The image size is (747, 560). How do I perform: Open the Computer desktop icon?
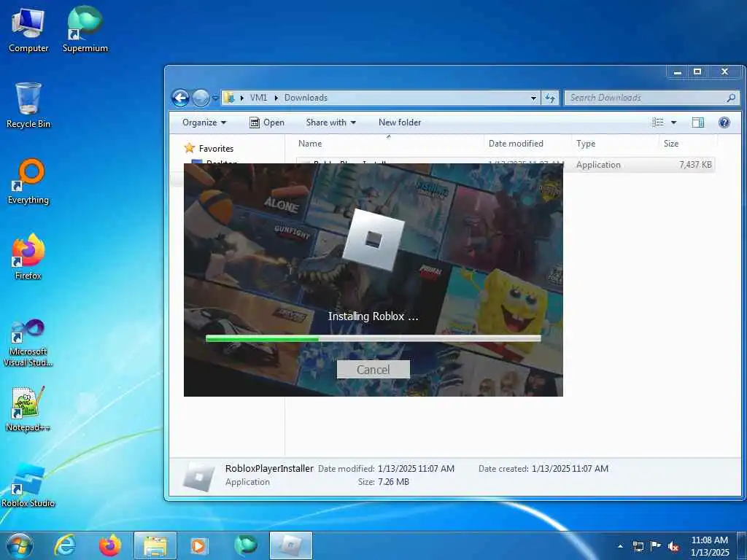coord(28,30)
